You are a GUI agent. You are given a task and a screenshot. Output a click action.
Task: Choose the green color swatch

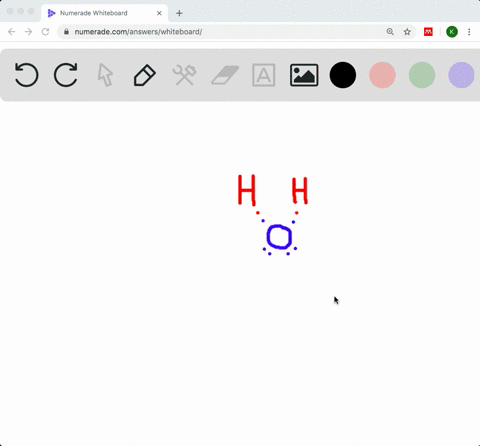point(422,75)
